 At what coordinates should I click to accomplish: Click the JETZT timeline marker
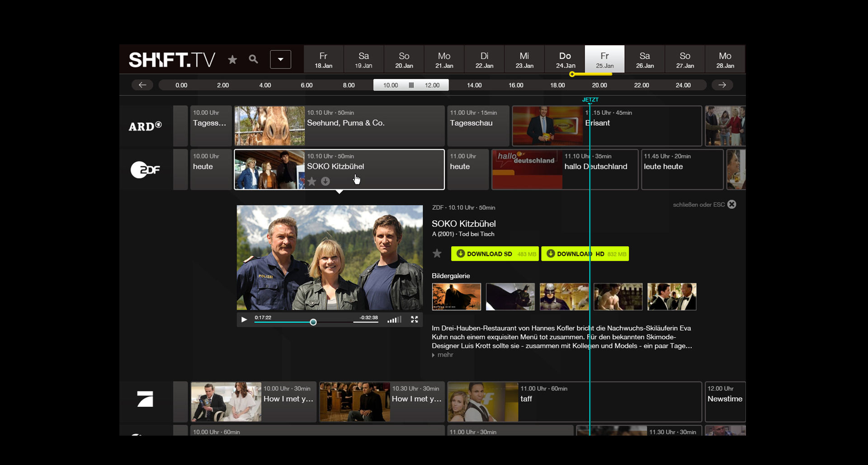point(590,100)
